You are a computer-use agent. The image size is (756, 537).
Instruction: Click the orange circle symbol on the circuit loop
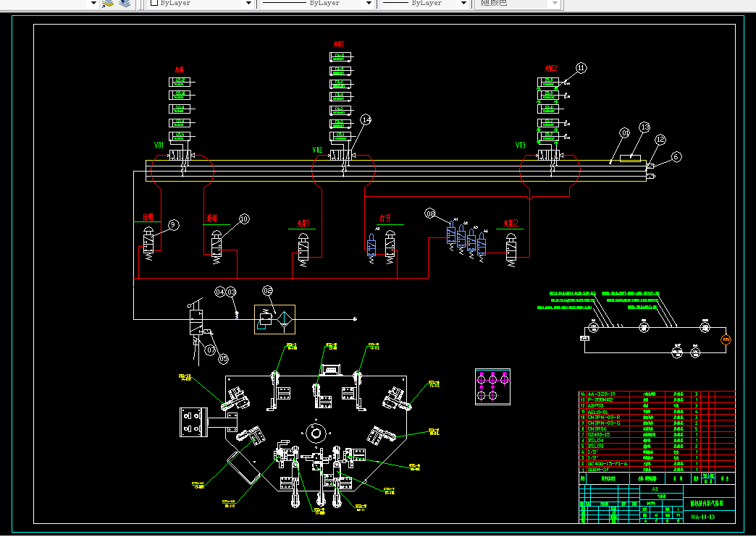pos(726,340)
